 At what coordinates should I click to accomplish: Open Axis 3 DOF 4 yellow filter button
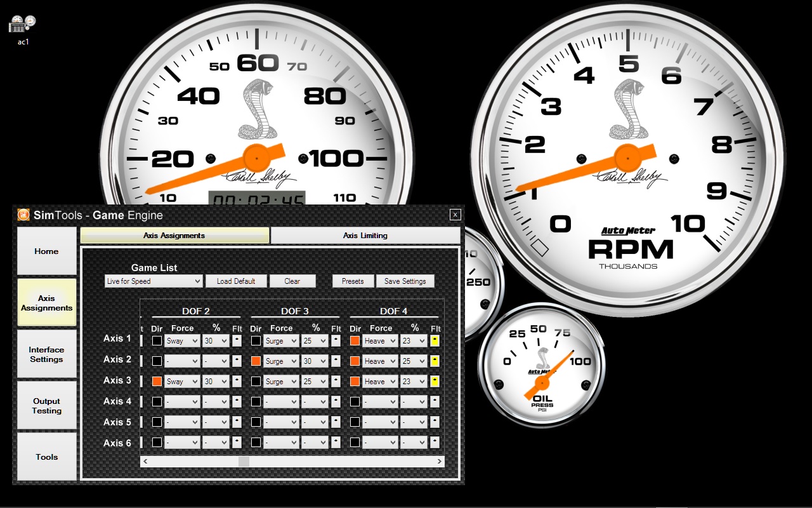435,382
